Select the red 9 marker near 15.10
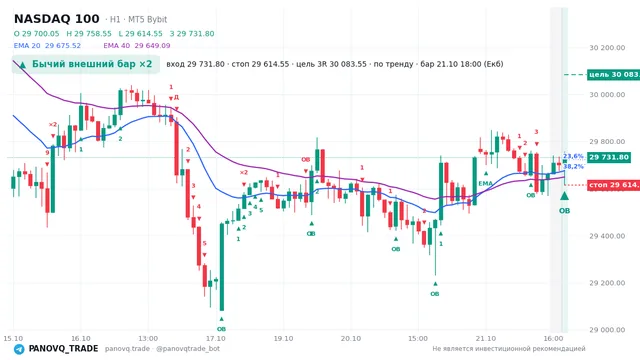This screenshot has height=360, width=640. (47, 153)
